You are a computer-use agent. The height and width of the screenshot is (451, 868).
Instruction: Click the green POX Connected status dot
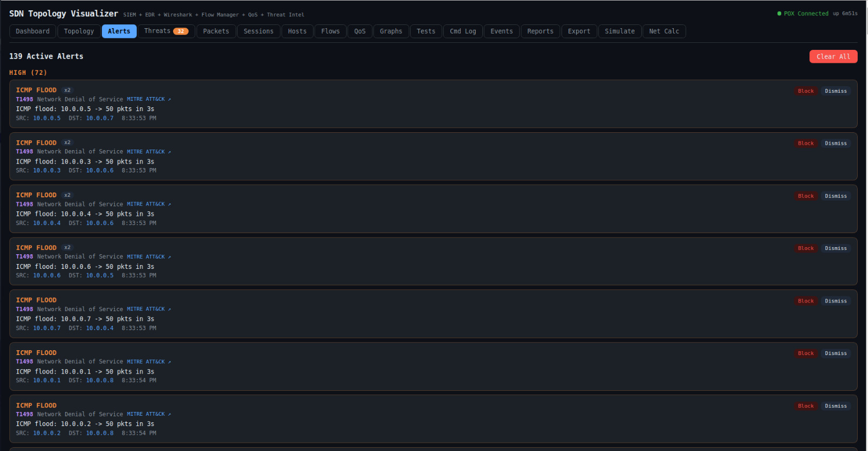(780, 14)
